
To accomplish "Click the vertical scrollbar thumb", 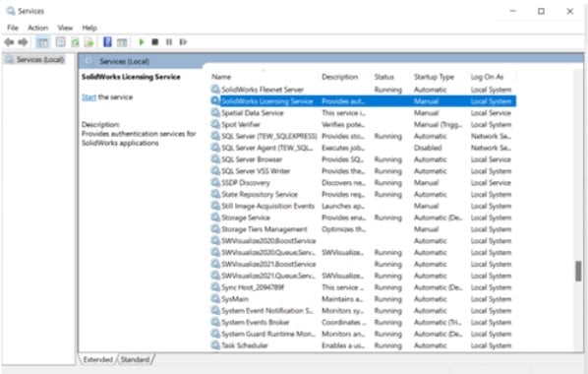I will [x=578, y=271].
